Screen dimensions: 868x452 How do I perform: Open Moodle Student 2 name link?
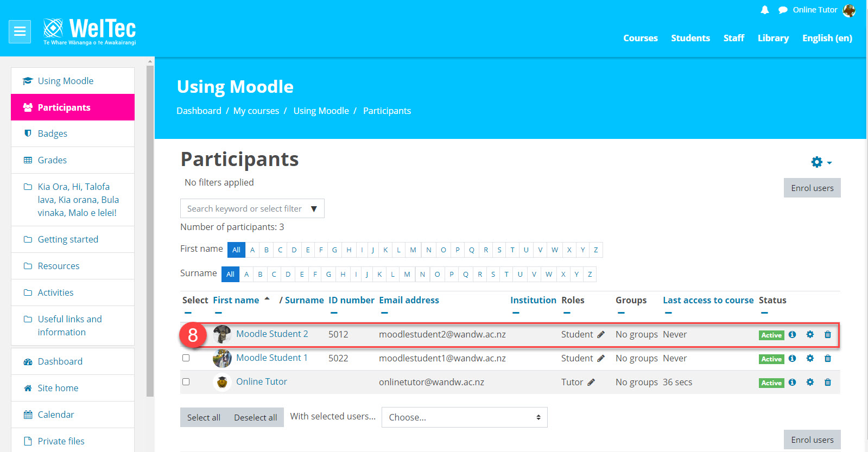(272, 334)
